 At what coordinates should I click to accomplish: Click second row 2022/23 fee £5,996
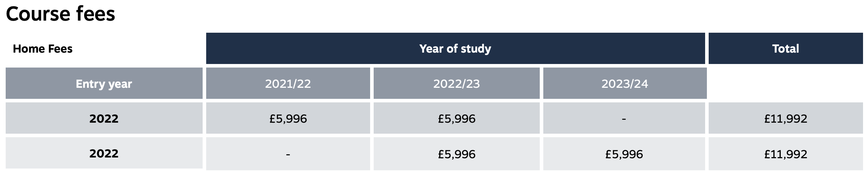point(456,154)
